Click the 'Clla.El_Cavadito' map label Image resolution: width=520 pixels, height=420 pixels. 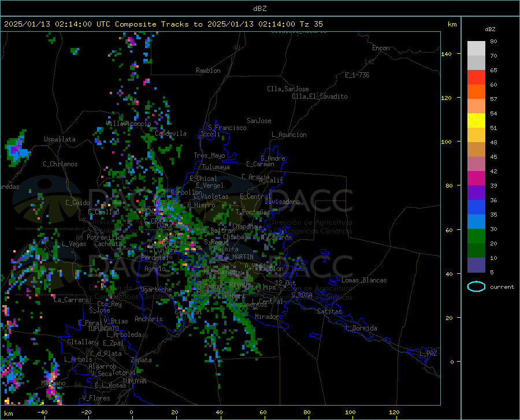[320, 96]
